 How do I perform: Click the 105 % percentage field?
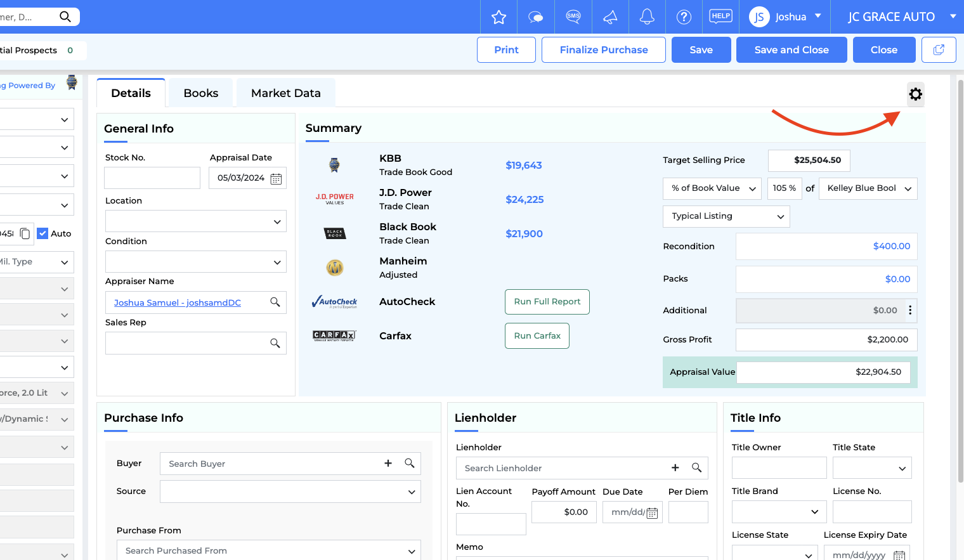pos(785,188)
